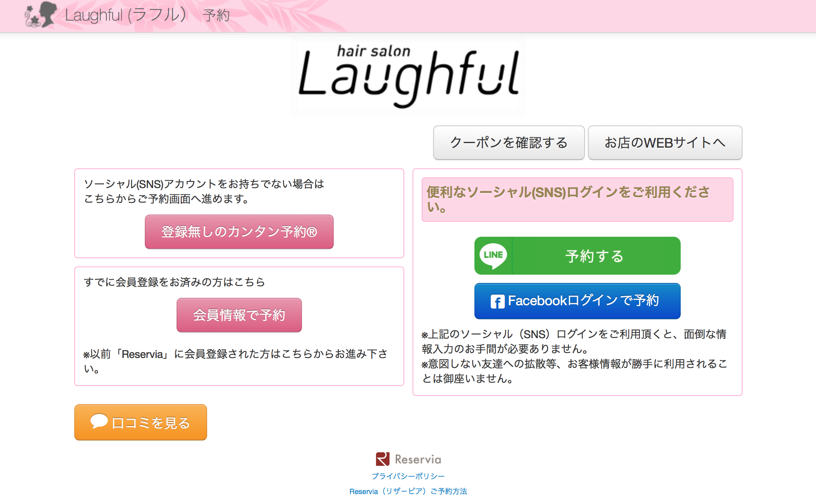
Task: View reviews with 口コミを見る button
Action: click(x=141, y=422)
